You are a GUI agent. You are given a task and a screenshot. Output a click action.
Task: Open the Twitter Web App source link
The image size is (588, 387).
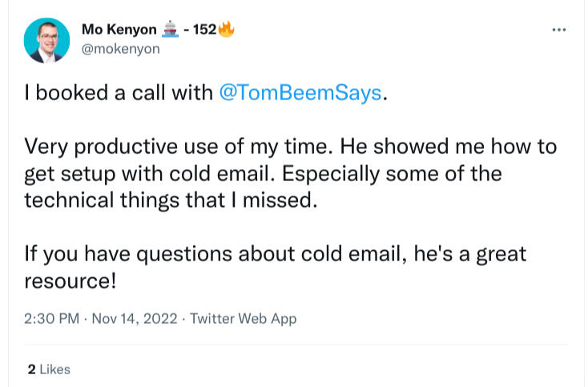243,319
